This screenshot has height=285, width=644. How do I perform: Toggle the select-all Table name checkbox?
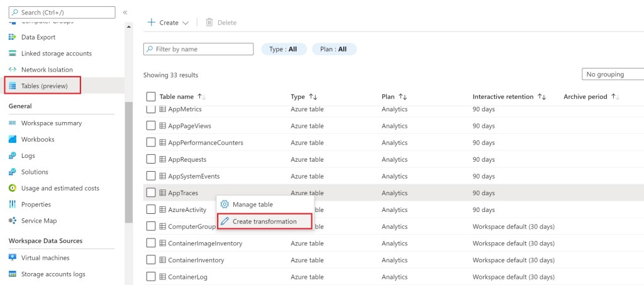point(151,97)
